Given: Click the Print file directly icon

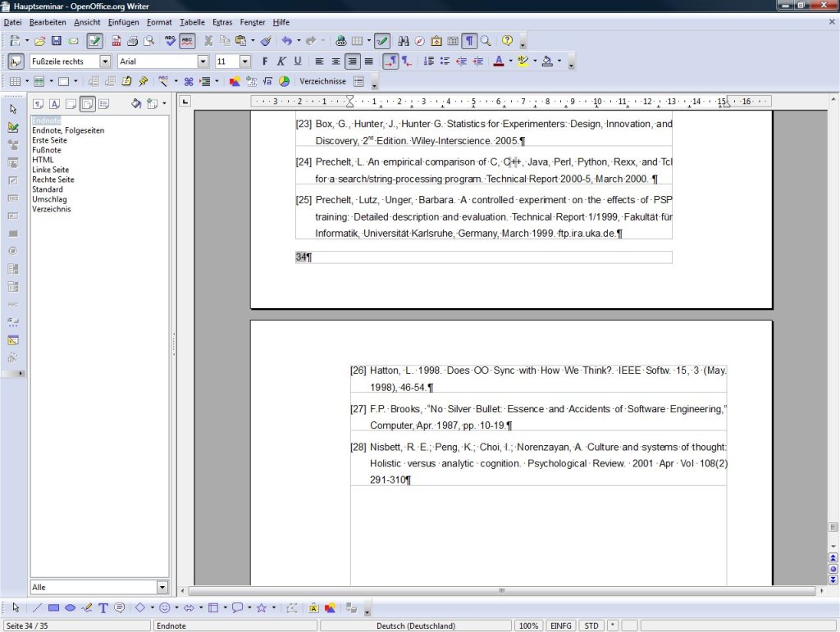Looking at the screenshot, I should point(132,41).
